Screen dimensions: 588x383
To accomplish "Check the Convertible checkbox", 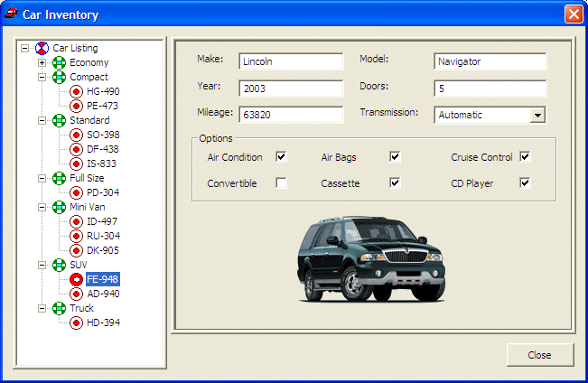I will 281,182.
